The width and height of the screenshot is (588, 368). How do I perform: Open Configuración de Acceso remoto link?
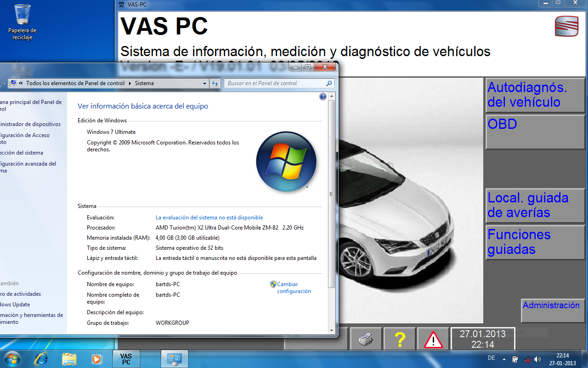coord(25,138)
